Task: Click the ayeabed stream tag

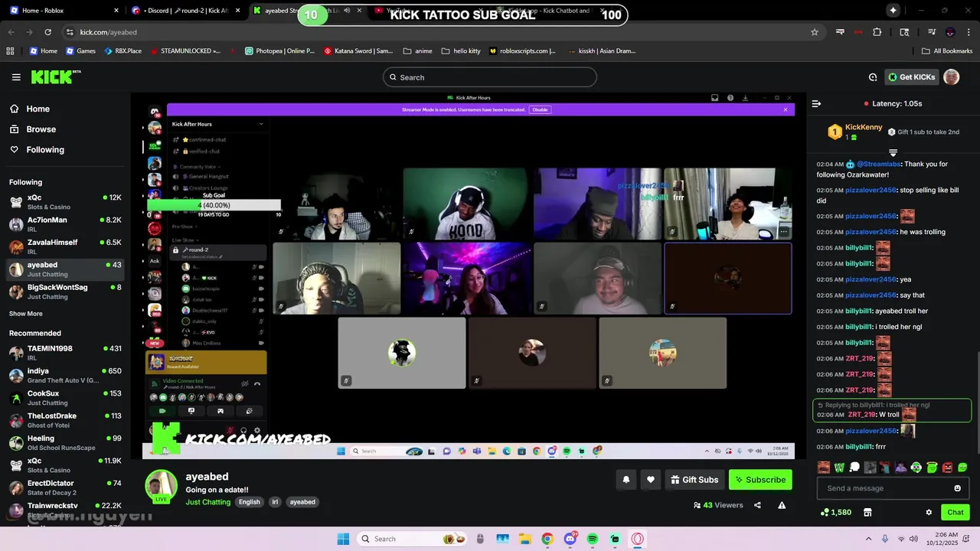Action: click(302, 502)
